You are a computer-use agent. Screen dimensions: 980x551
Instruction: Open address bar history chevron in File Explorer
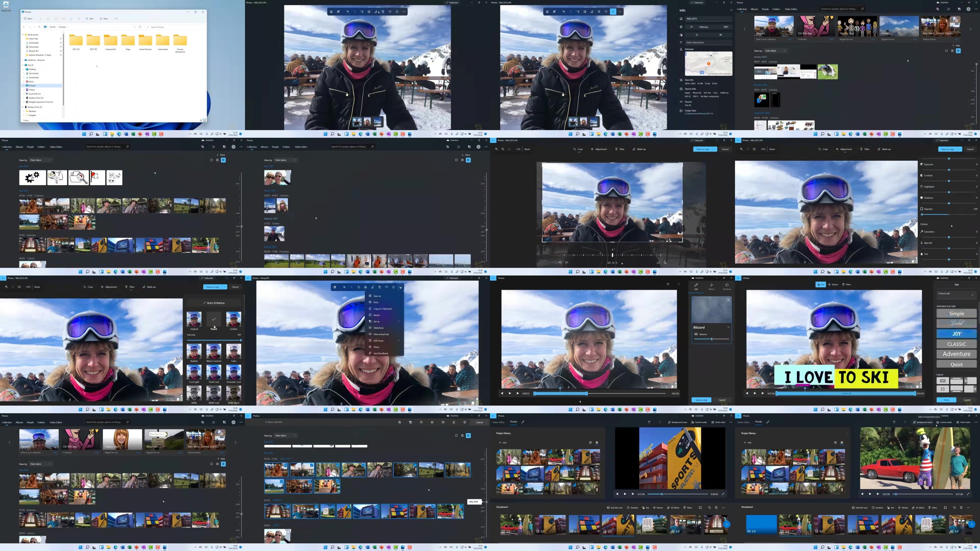pos(134,27)
